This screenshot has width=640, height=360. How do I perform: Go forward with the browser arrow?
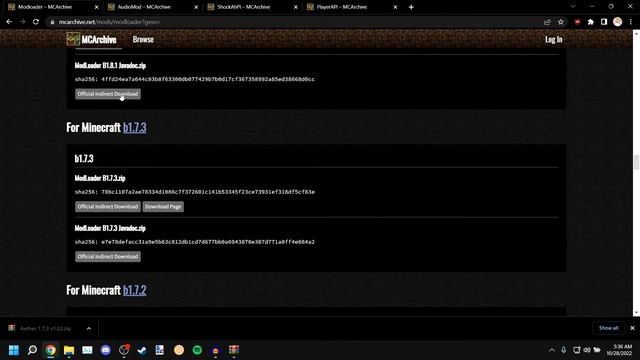pos(22,22)
